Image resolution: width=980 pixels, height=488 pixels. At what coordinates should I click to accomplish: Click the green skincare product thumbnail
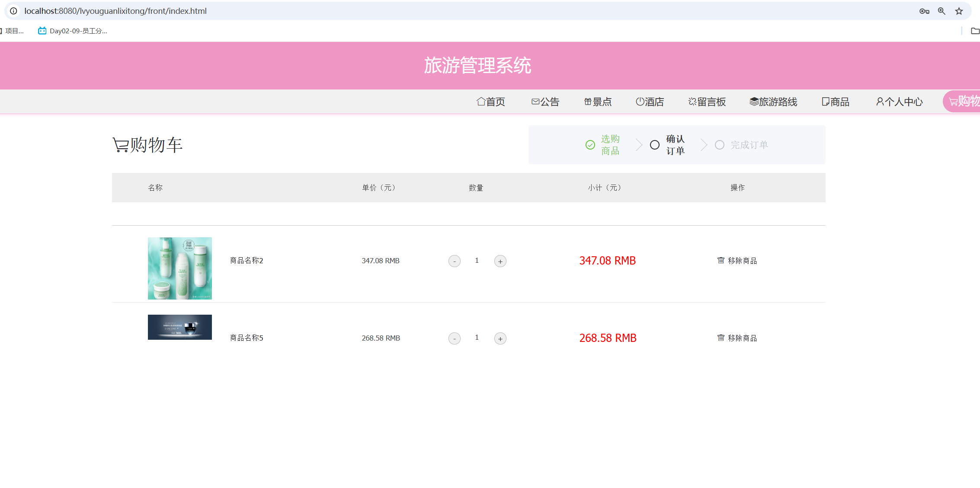tap(179, 268)
